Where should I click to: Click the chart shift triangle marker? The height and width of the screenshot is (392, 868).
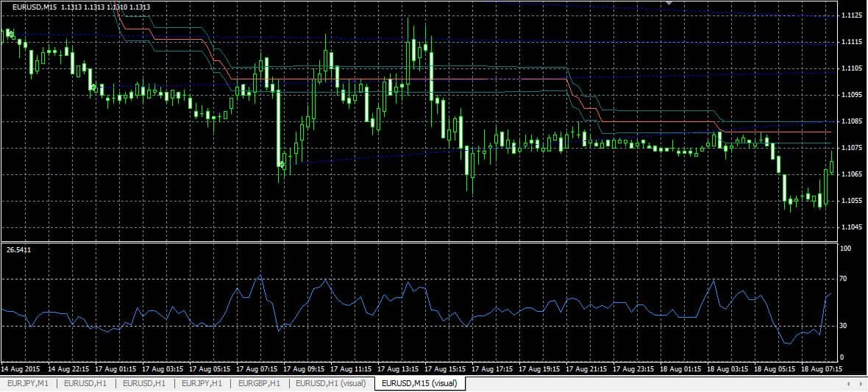pos(669,3)
